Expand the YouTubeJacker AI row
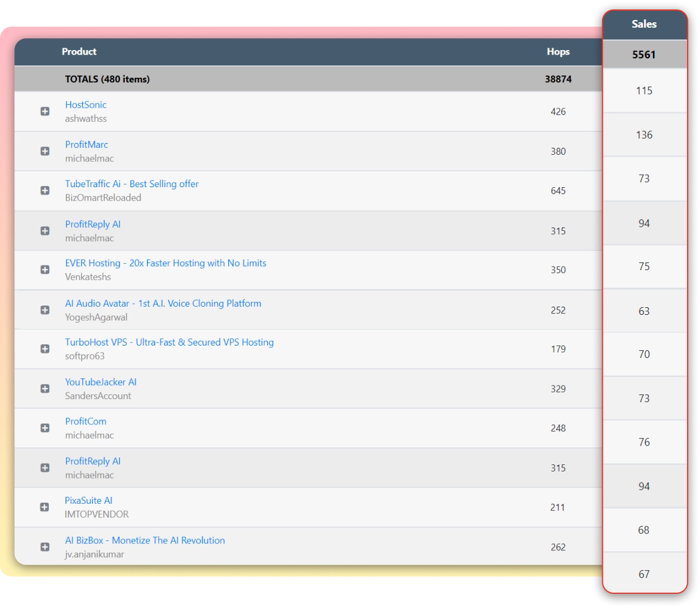 pos(45,388)
